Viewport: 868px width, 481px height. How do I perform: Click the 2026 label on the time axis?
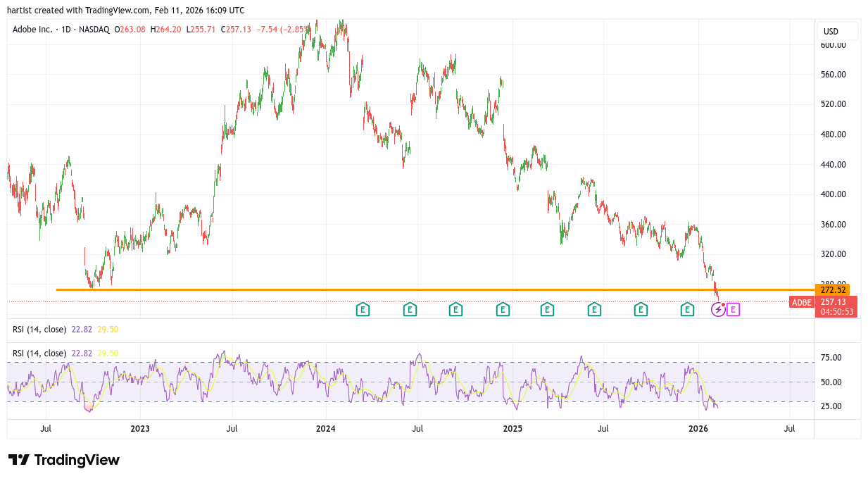pyautogui.click(x=698, y=428)
